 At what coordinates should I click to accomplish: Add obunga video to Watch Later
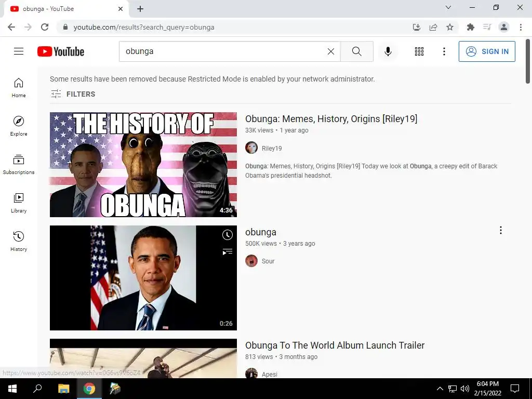tap(228, 235)
